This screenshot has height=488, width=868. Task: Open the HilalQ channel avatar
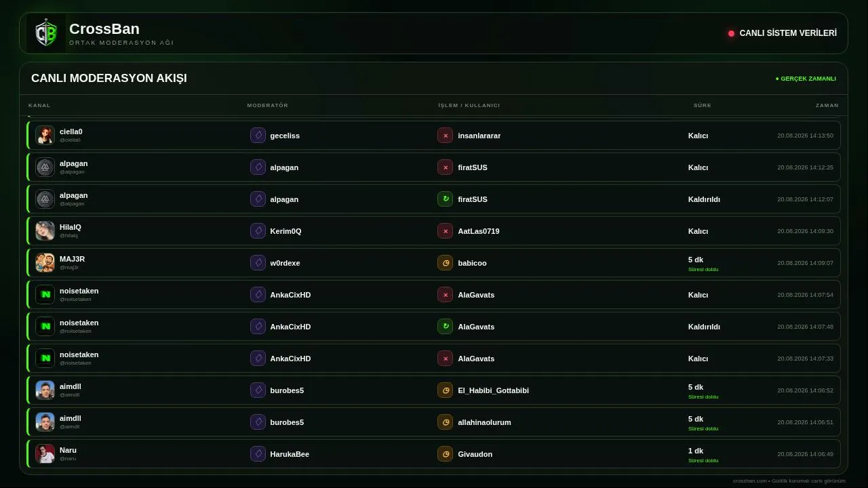[x=45, y=231]
